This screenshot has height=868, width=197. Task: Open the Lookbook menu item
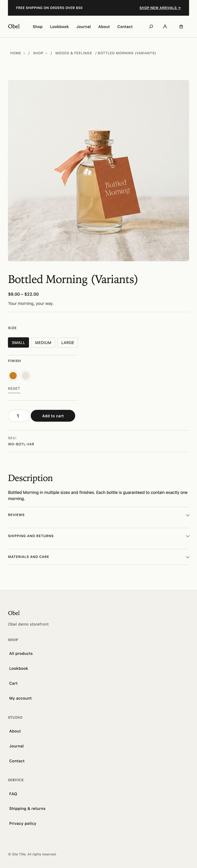[59, 27]
